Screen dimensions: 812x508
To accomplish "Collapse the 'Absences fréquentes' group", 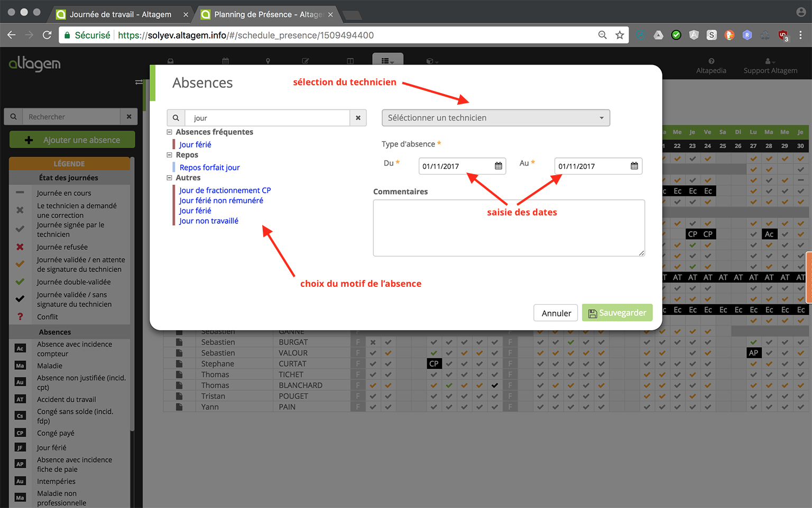I will click(169, 132).
